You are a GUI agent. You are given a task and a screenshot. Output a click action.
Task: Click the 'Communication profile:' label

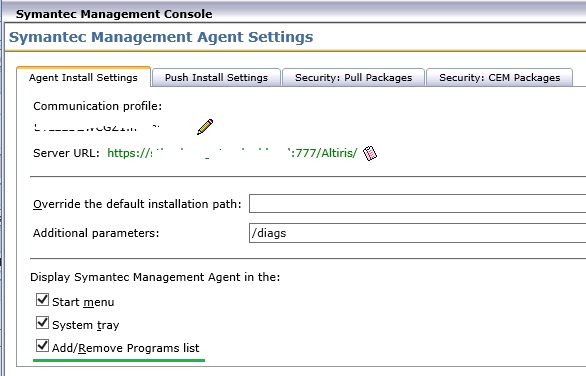click(98, 106)
